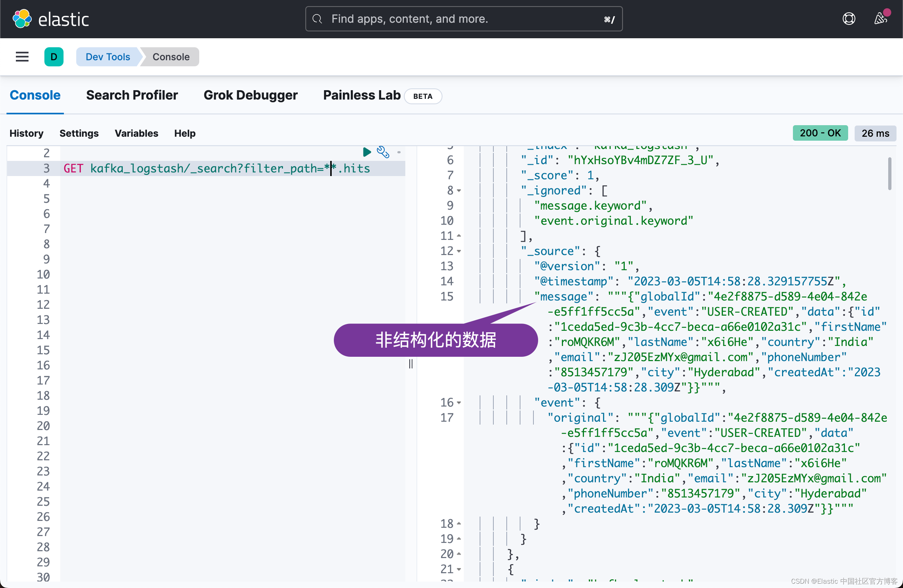
Task: Click the "_id" value line in output
Action: [620, 161]
